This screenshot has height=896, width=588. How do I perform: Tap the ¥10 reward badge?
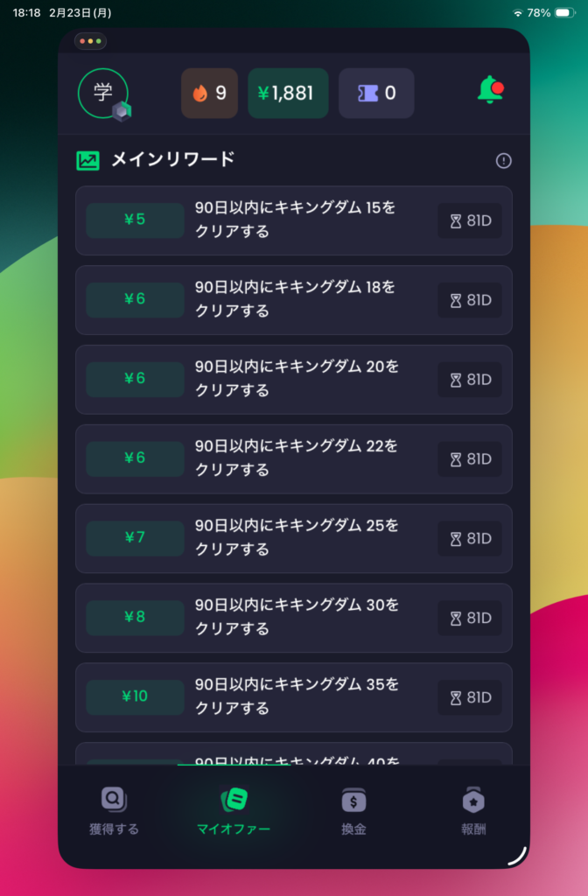point(135,697)
